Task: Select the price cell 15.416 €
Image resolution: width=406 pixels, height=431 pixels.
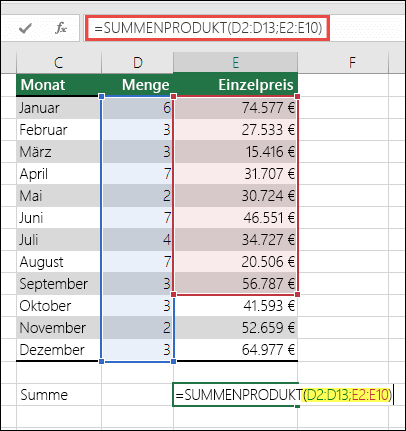Action: click(x=235, y=152)
